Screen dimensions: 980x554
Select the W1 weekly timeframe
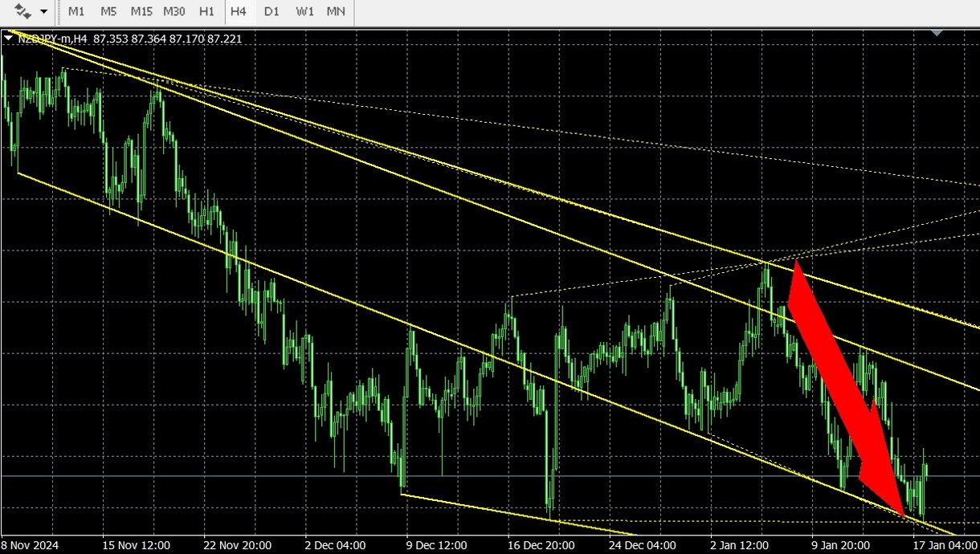tap(304, 12)
